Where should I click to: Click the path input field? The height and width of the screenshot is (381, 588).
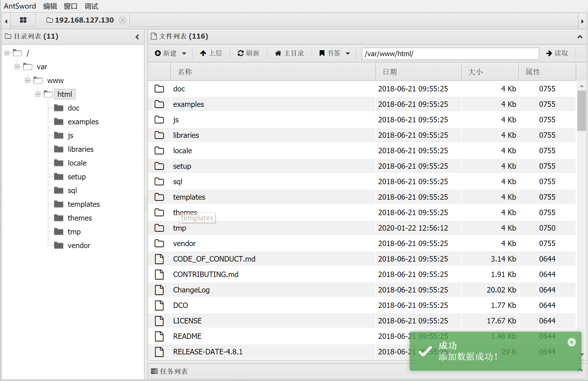[x=450, y=54]
